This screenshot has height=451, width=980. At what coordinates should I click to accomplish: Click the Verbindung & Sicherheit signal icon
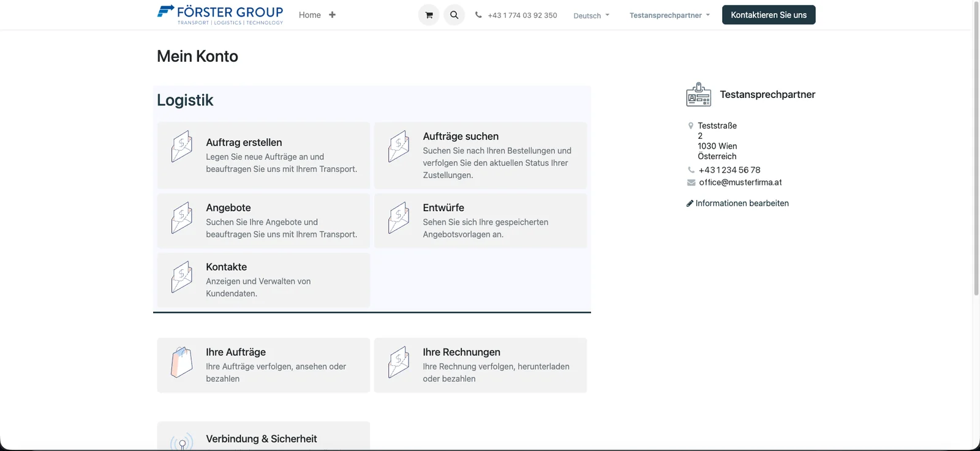pos(182,442)
